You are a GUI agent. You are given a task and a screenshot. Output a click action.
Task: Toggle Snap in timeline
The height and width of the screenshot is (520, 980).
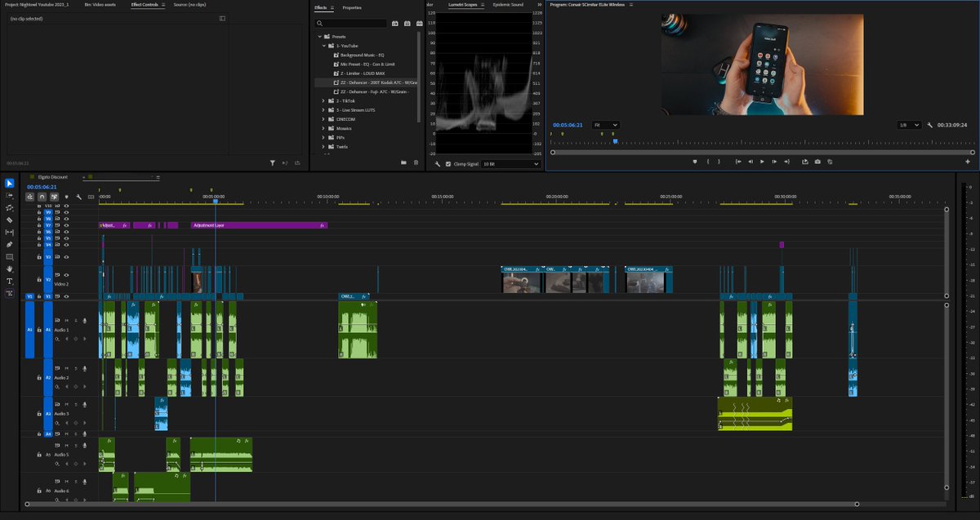tap(42, 197)
